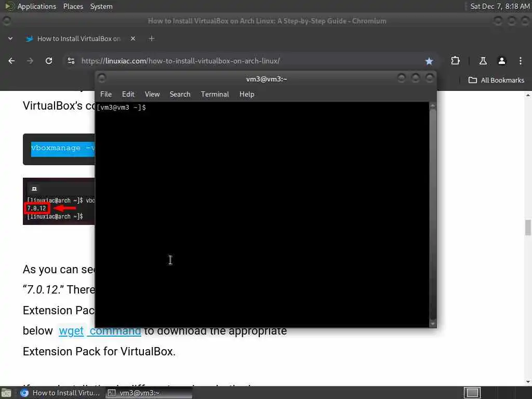Switch to vm3@vm3 terminal taskbar entry
Viewport: 532px width, 399px height.
coord(148,393)
